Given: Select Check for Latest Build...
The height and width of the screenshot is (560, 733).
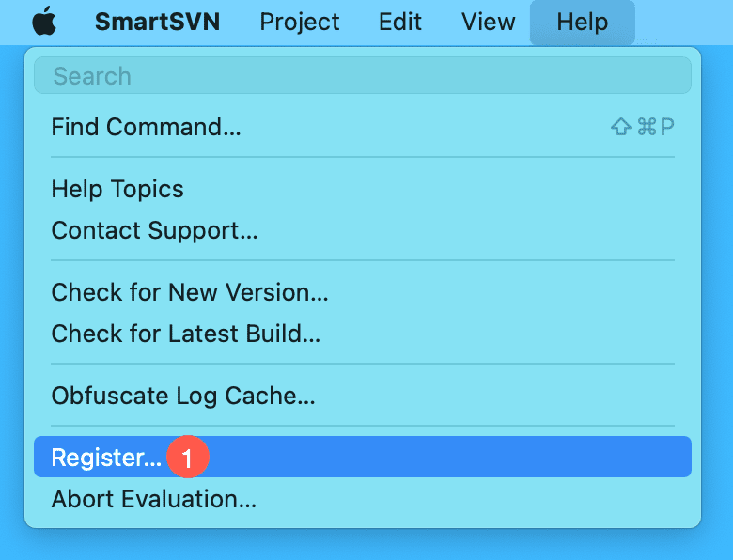Looking at the screenshot, I should point(186,333).
